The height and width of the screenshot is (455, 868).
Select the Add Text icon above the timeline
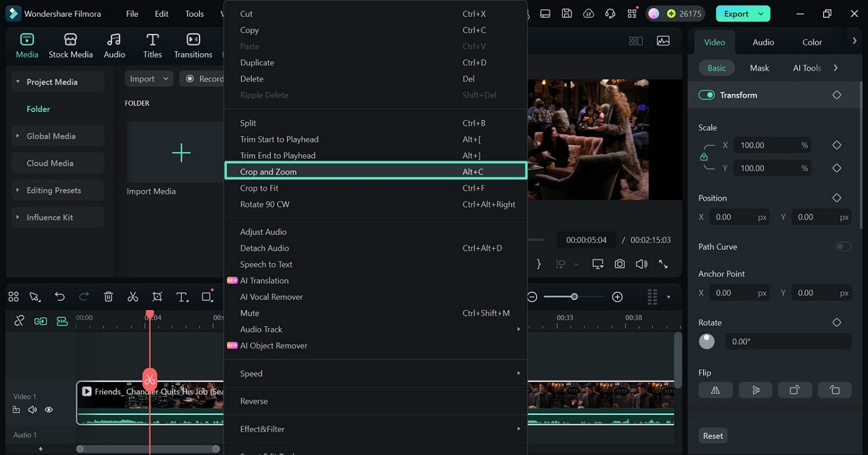[182, 296]
